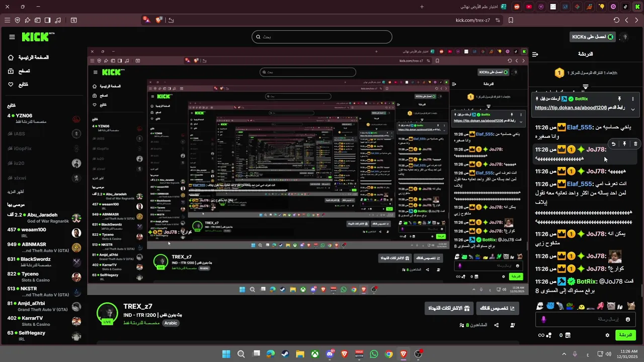The height and width of the screenshot is (362, 644).
Task: Go to the Home page in sidebar
Action: (29, 57)
